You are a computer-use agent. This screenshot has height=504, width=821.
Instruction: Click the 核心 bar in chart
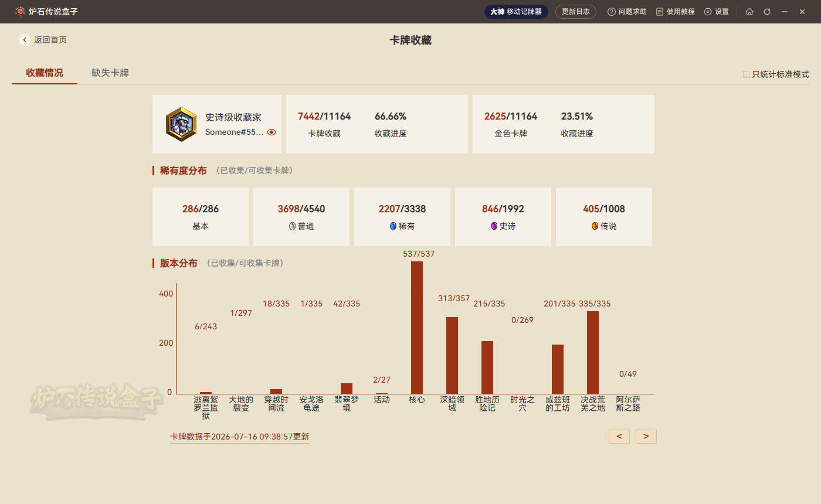click(417, 328)
